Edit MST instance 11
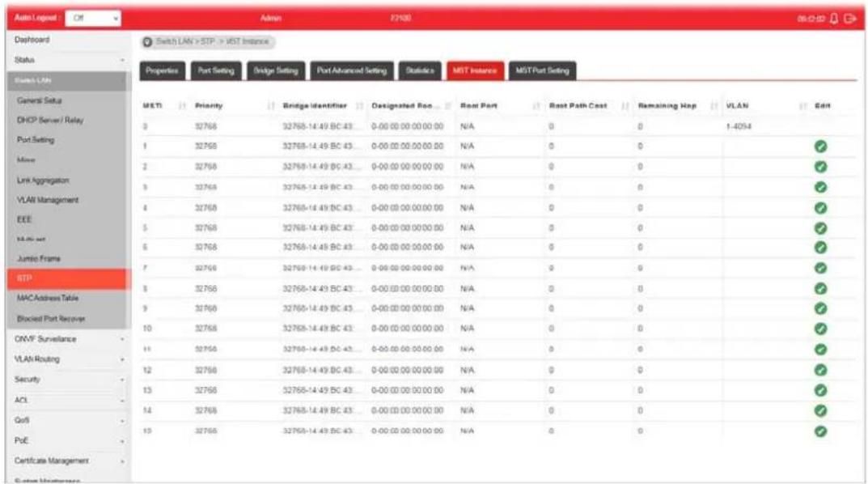 tap(820, 350)
